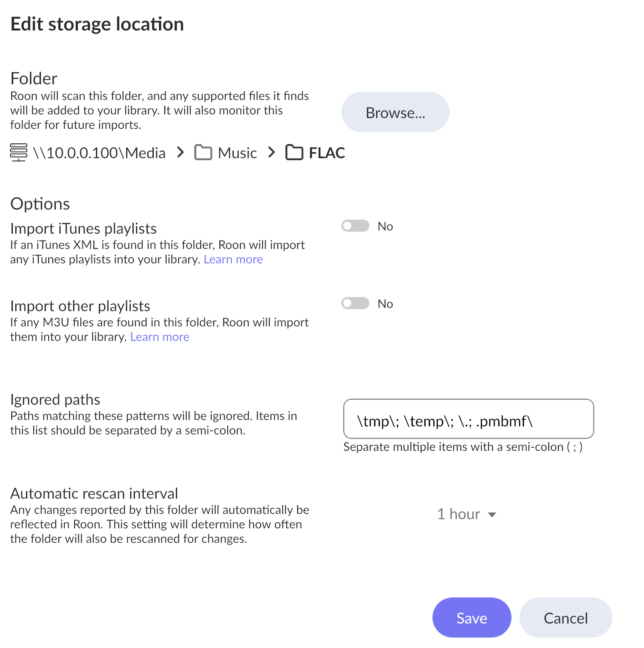Select the FLAC breadcrumb label

(327, 153)
